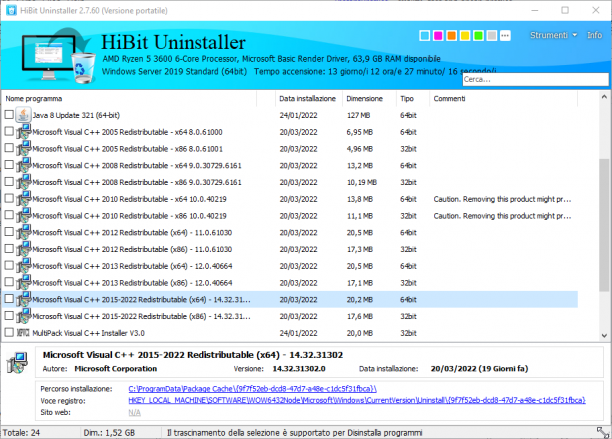Select the Visual C++ 2008 x86 9.0.30729.6161 row

(290, 182)
